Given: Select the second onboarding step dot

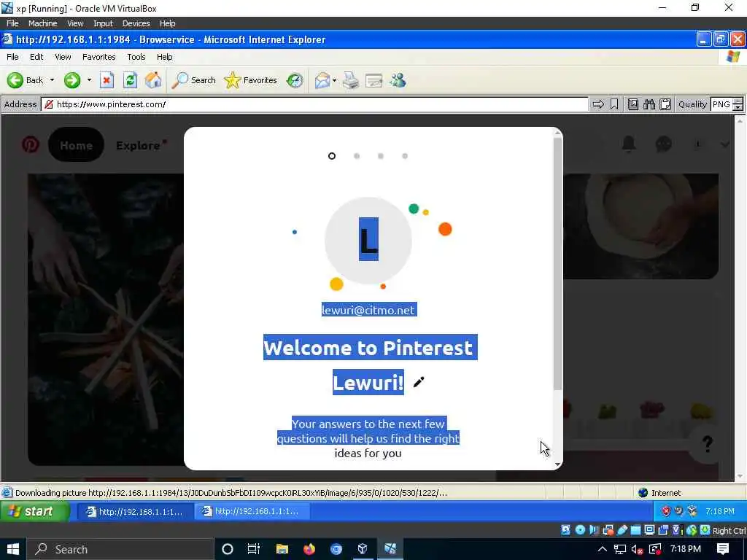Looking at the screenshot, I should 357,156.
